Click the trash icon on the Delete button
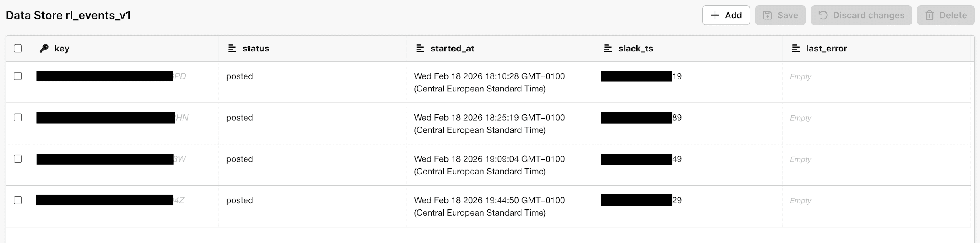Viewport: 980px width, 243px height. (x=930, y=15)
